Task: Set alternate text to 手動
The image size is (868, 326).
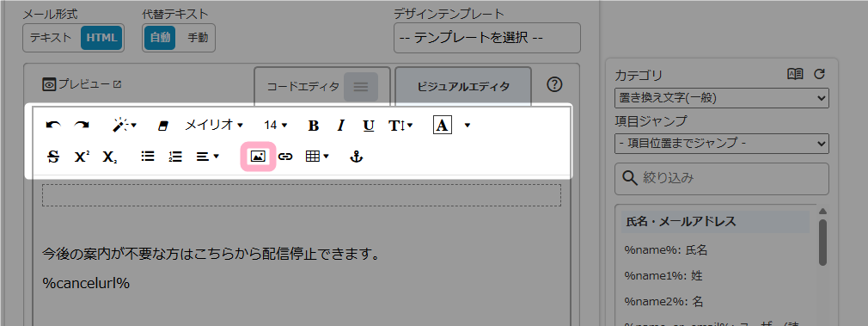Action: (198, 38)
